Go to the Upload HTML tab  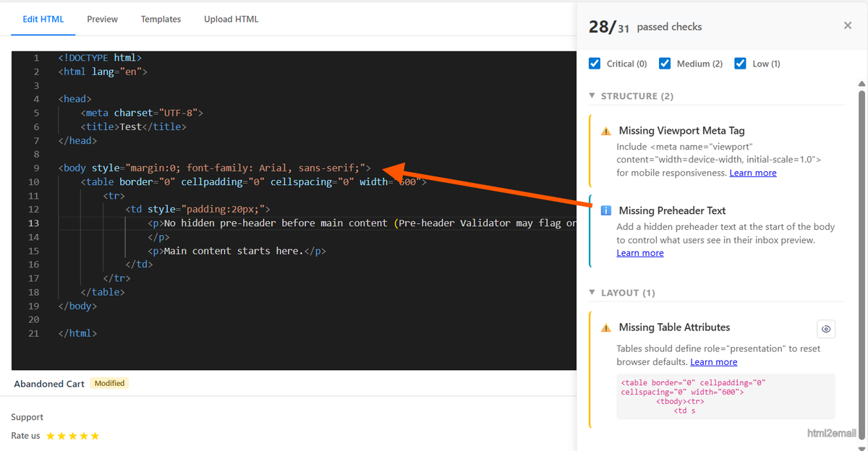coord(231,19)
